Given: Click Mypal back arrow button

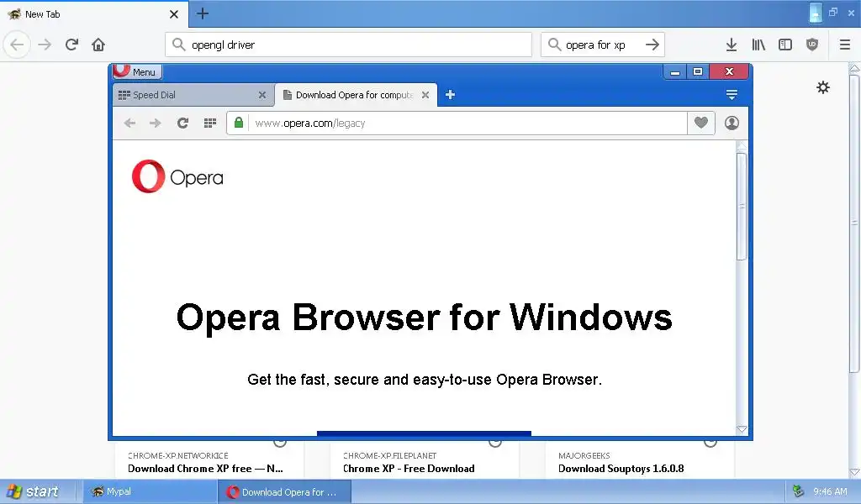Looking at the screenshot, I should (x=17, y=45).
